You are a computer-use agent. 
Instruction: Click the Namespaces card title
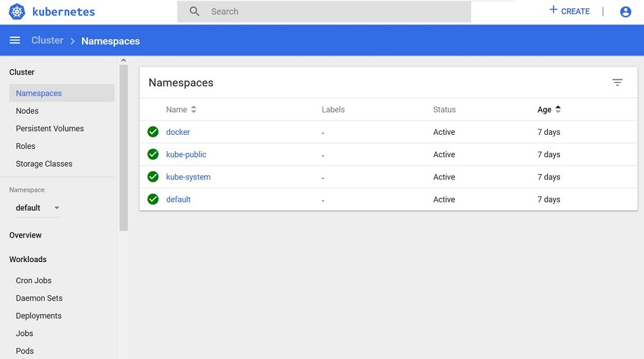point(181,83)
